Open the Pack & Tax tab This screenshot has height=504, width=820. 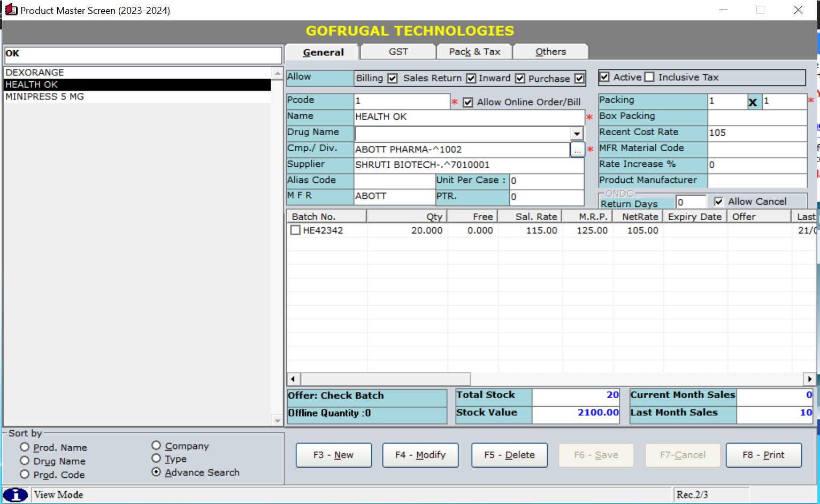tap(474, 52)
